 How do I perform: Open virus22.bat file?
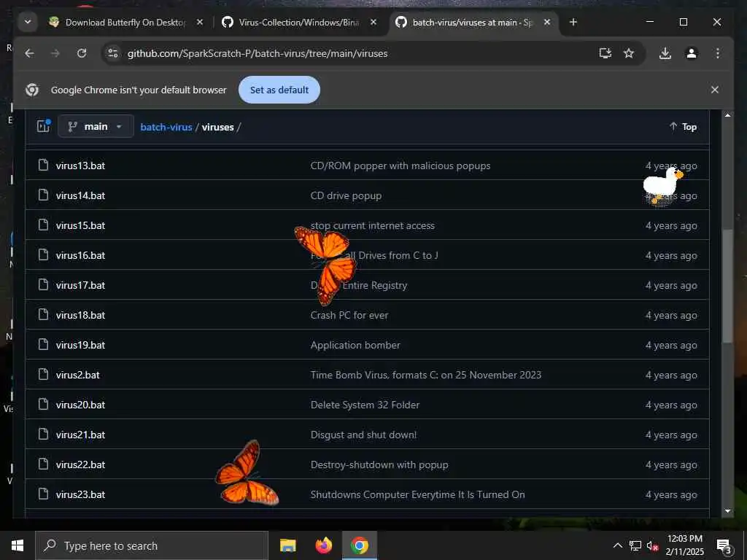(80, 464)
